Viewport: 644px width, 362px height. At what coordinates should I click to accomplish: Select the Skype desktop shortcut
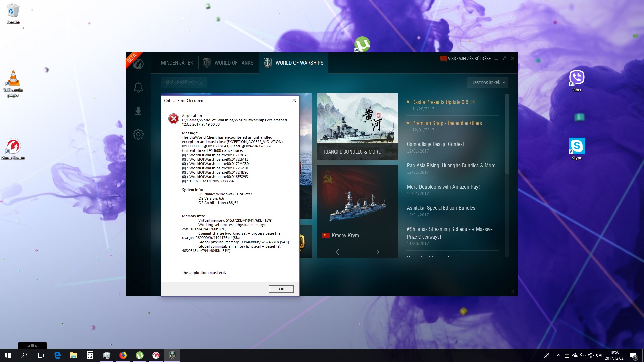(x=577, y=149)
